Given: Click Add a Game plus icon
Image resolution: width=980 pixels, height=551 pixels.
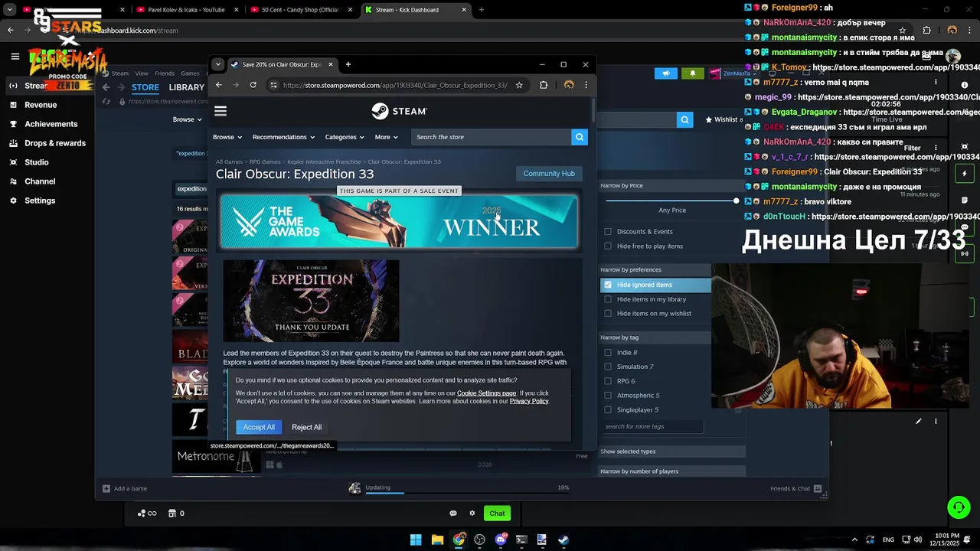Looking at the screenshot, I should coord(106,488).
